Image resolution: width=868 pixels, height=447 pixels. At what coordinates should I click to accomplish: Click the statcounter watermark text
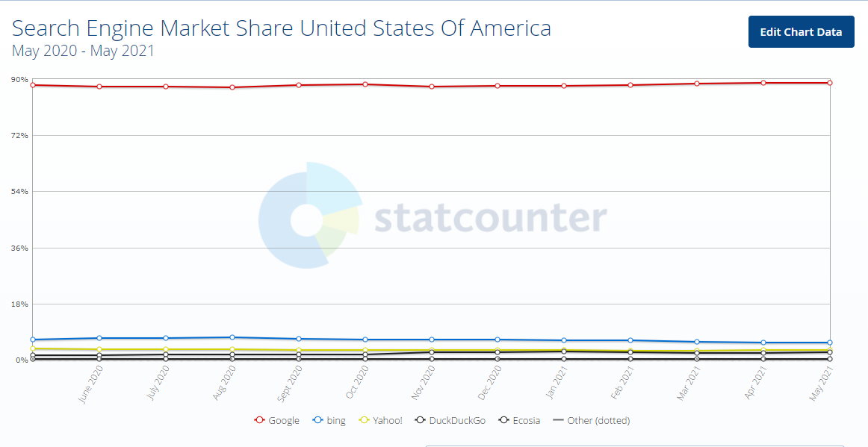[490, 219]
